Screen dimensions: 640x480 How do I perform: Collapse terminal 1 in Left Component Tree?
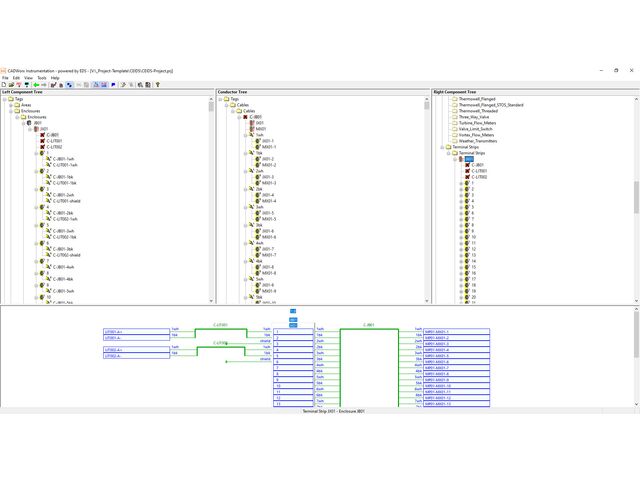pyautogui.click(x=34, y=153)
